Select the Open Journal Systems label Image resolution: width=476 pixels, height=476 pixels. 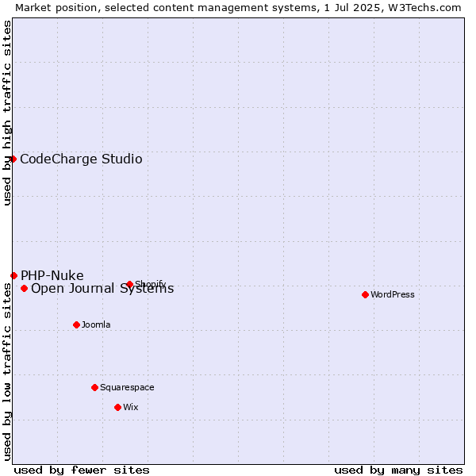[102, 289]
